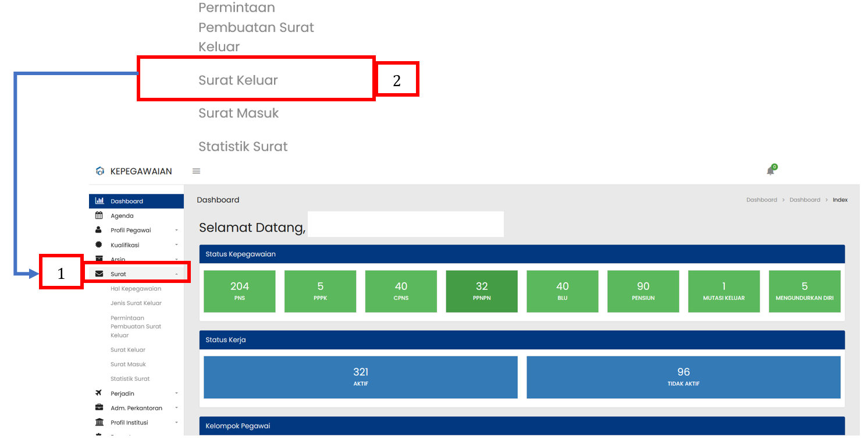
Task: Click the Adm. Perkantoran briefcase icon
Action: (x=99, y=408)
